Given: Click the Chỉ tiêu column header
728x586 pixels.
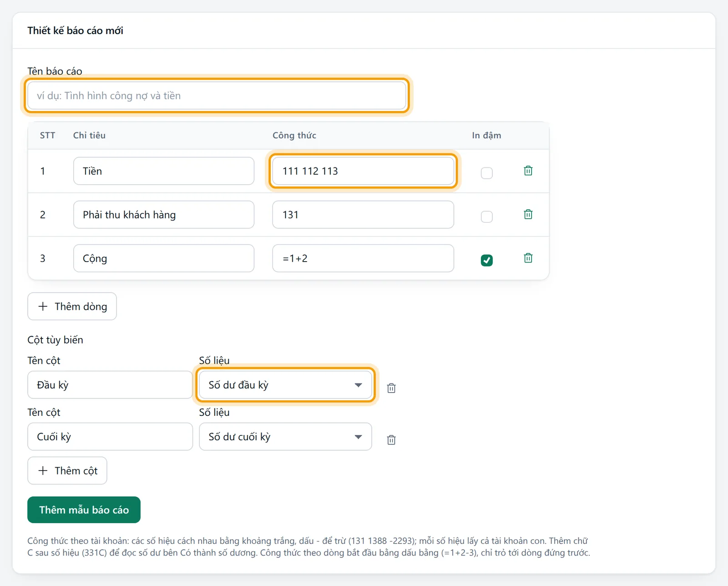Looking at the screenshot, I should (89, 135).
